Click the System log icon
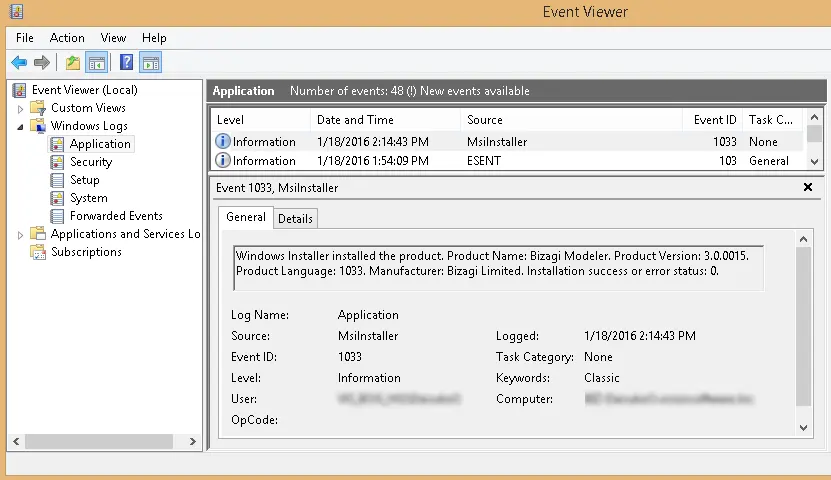Viewport: 831px width, 480px height. point(57,198)
